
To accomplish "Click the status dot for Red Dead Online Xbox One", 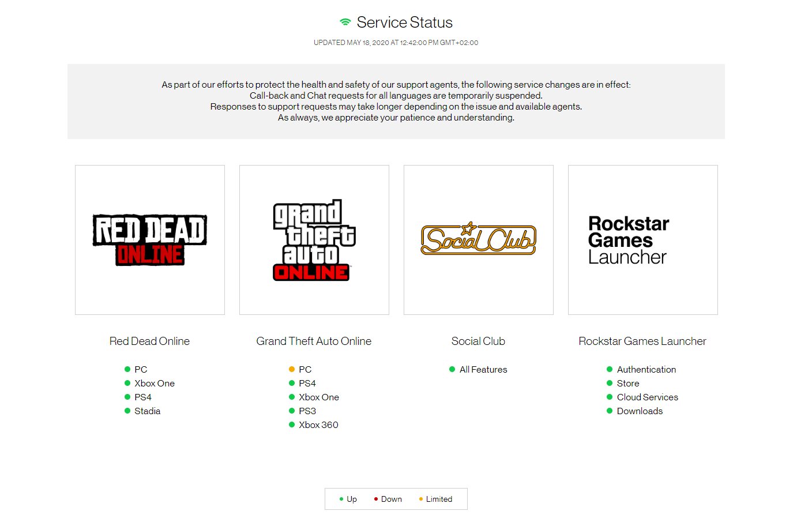I will click(127, 383).
